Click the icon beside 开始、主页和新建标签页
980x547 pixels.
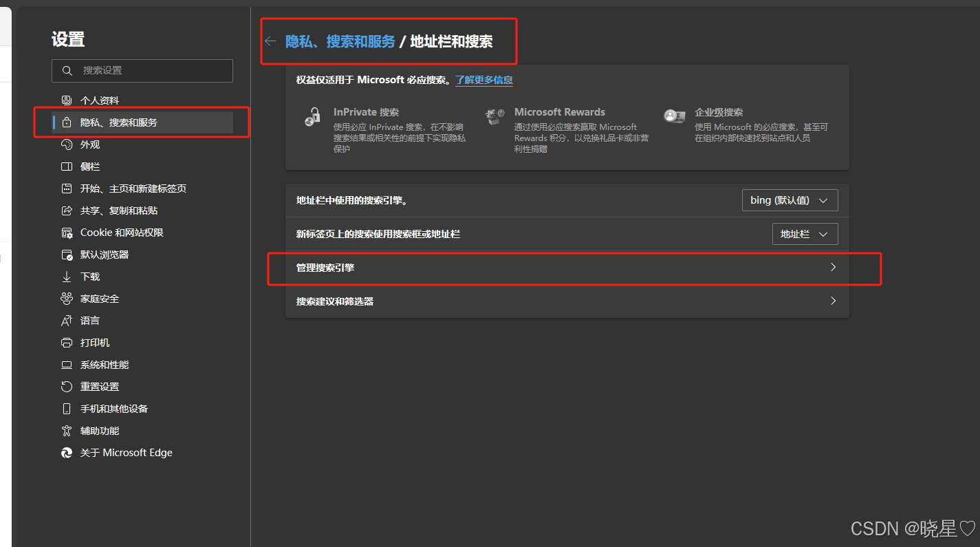coord(67,189)
